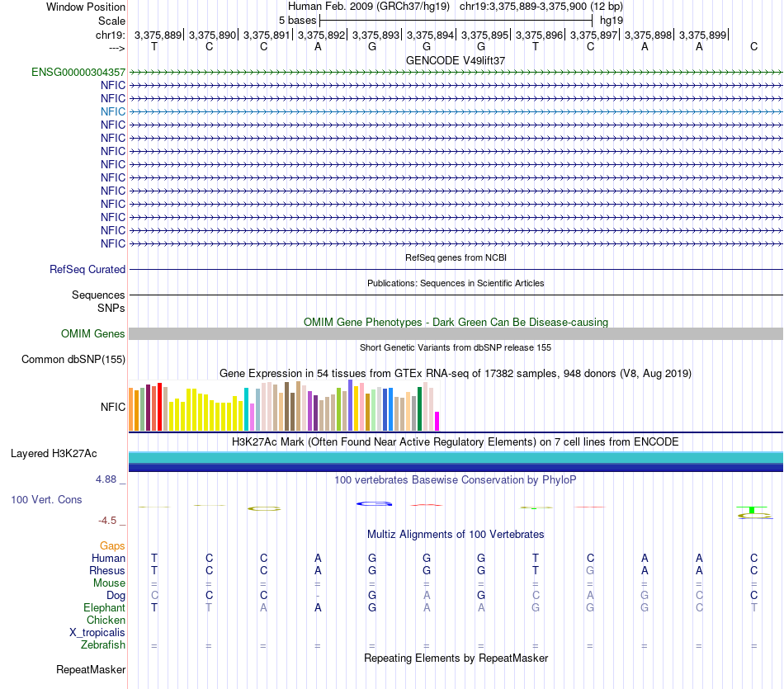784x689 pixels.
Task: Click the ENSG00000304357 green transcript arrow line
Action: pyautogui.click(x=456, y=72)
